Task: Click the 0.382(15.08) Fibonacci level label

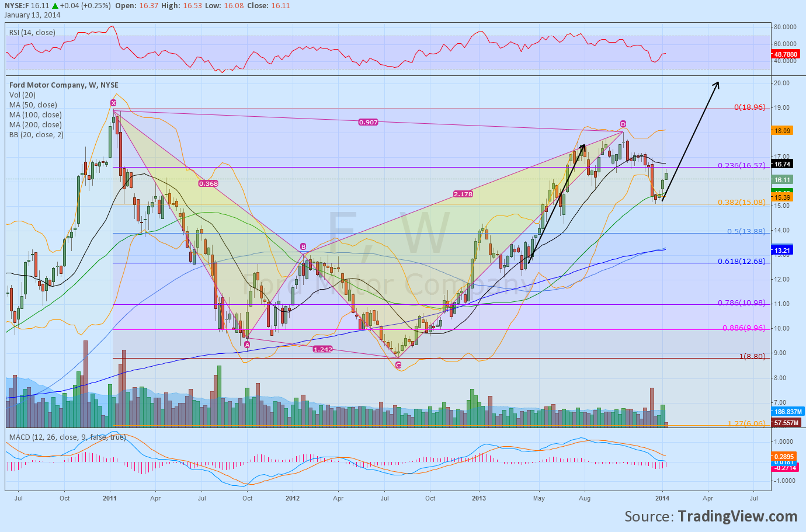Action: coord(741,203)
